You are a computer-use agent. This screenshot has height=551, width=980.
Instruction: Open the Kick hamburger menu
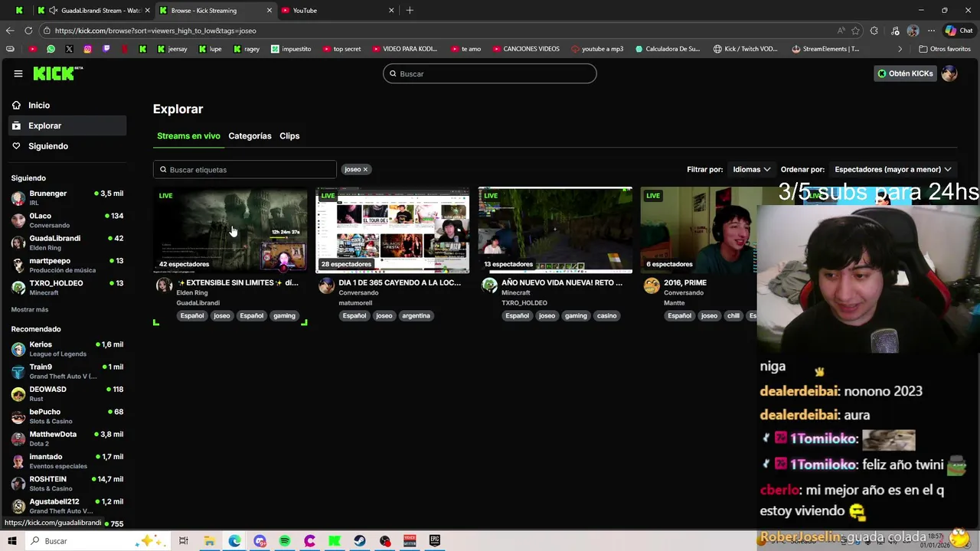18,73
